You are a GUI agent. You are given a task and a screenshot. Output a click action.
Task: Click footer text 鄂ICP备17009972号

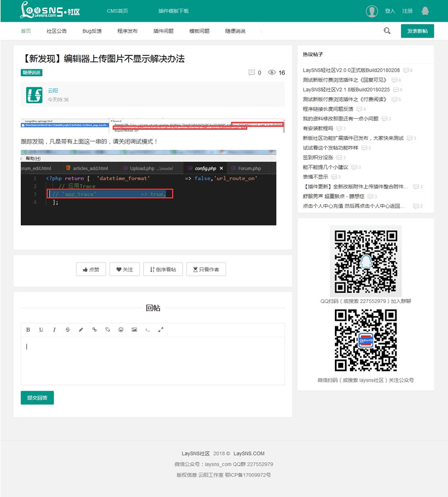point(248,475)
